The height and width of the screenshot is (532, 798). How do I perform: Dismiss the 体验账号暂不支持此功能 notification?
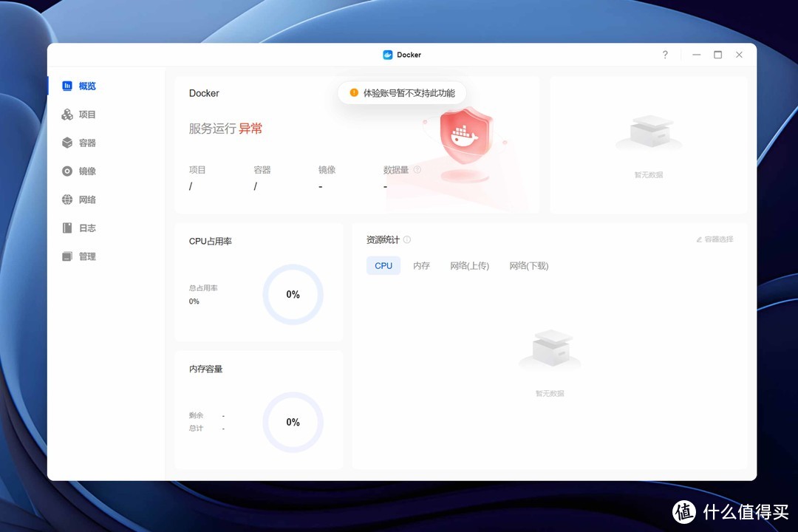(x=401, y=92)
